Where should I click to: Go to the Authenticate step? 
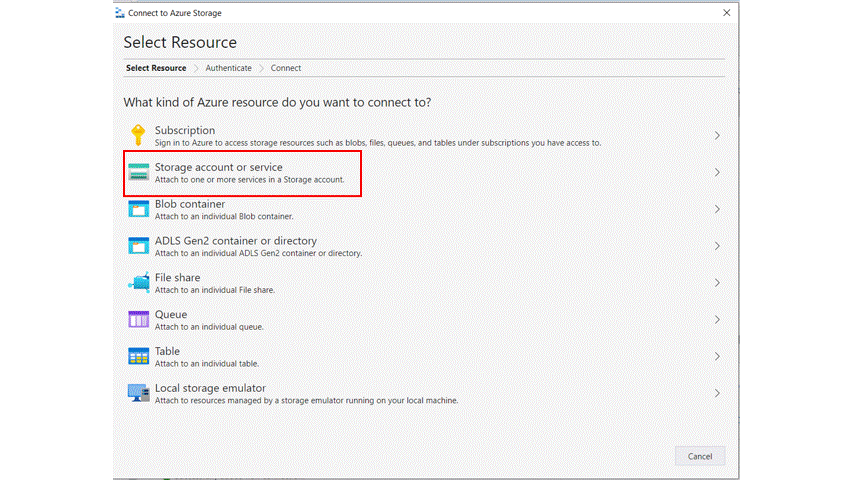(228, 68)
